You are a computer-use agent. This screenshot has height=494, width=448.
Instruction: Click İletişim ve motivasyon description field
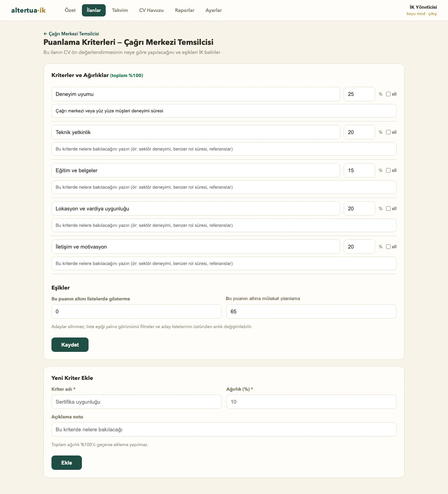click(x=224, y=263)
